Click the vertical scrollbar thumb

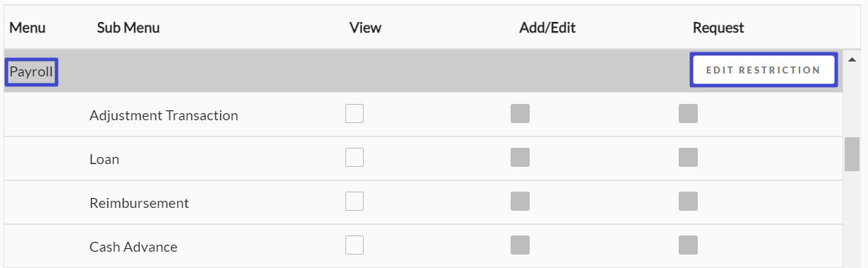coord(852,154)
